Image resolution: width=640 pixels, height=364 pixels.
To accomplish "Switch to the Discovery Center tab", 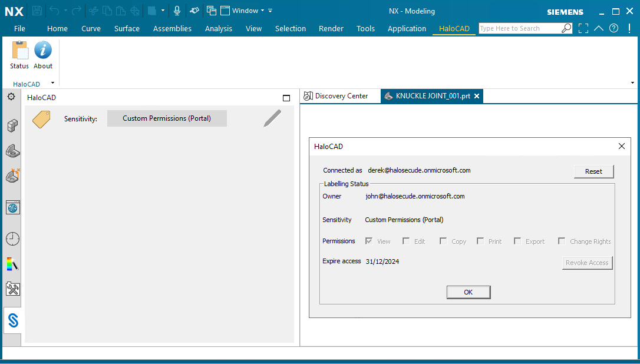I will (x=336, y=96).
